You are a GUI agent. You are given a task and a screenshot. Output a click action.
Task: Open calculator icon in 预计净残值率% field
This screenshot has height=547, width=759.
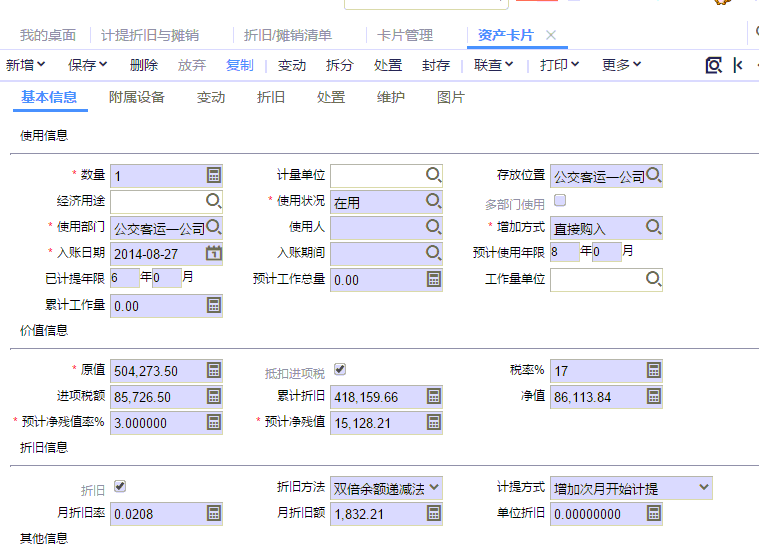[213, 422]
